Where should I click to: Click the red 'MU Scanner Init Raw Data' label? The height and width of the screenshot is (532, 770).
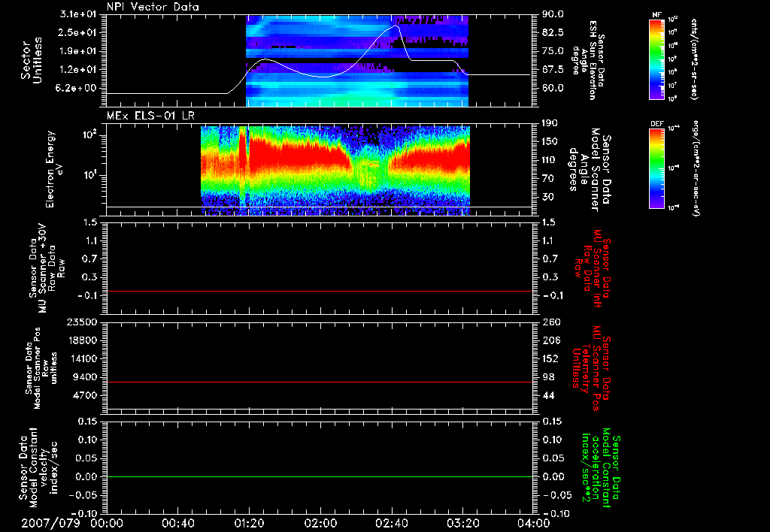(x=593, y=268)
